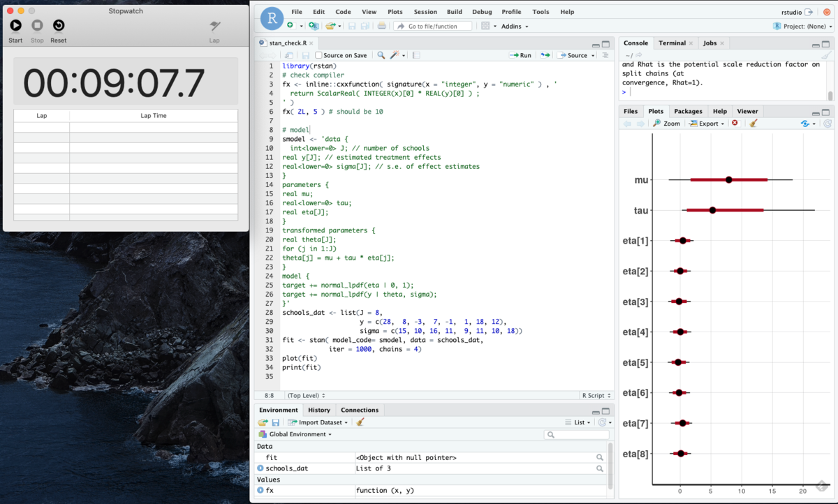This screenshot has width=838, height=504.
Task: Remove the current plot red X
Action: point(735,123)
